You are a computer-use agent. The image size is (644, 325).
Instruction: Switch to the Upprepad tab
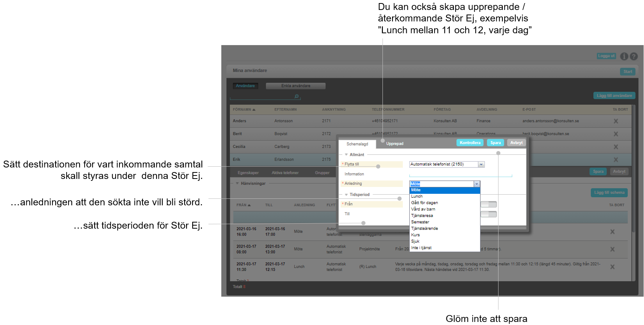(x=395, y=144)
